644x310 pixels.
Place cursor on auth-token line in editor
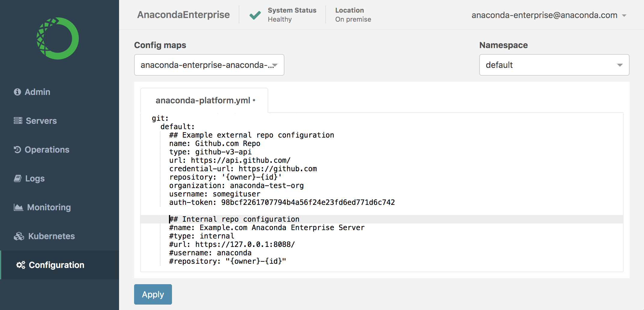282,202
